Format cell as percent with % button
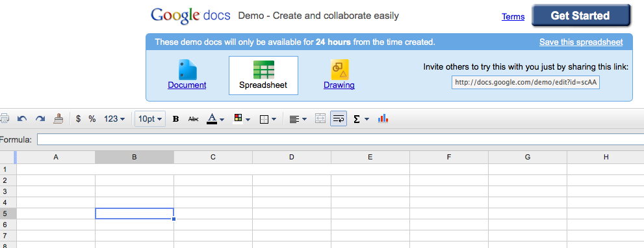 click(x=92, y=119)
